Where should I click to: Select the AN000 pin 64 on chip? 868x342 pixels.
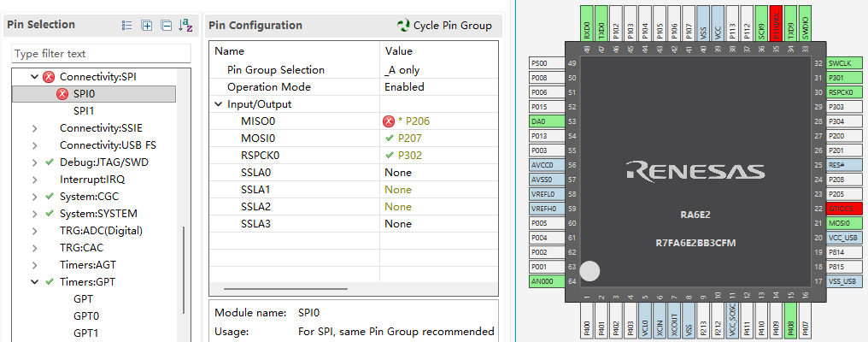click(x=547, y=281)
